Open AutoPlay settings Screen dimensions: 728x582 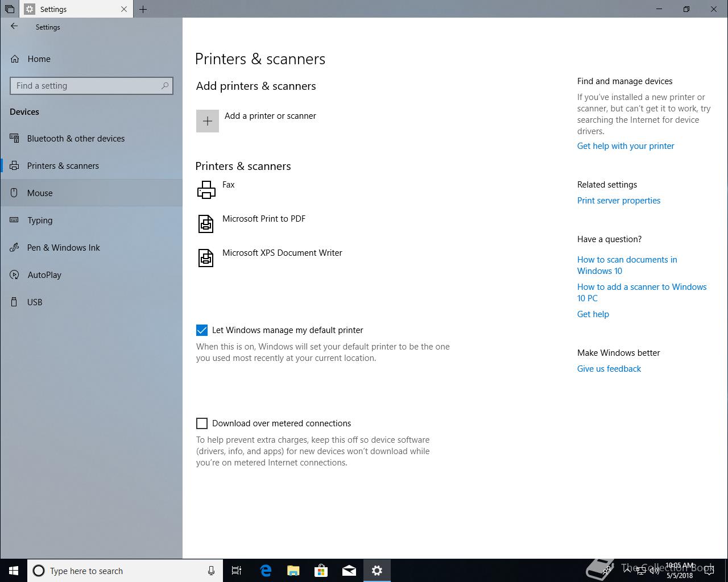pos(91,275)
